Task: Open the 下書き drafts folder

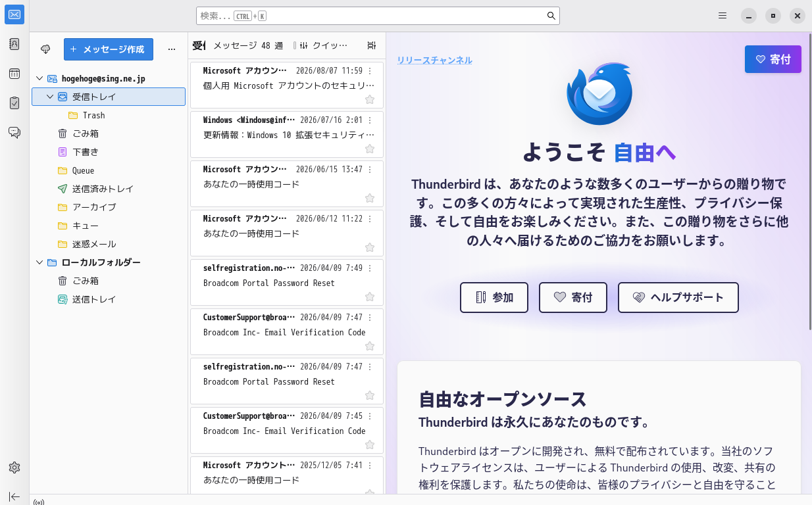Action: point(109,152)
